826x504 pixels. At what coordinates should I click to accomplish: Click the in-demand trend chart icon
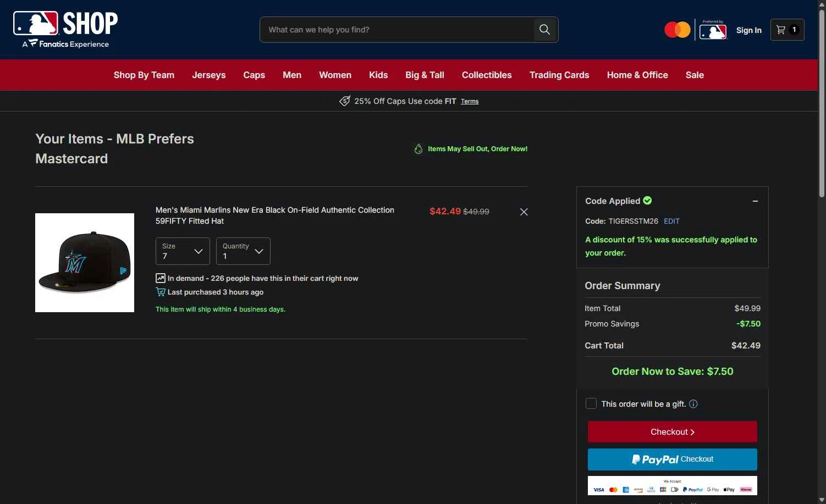tap(161, 278)
